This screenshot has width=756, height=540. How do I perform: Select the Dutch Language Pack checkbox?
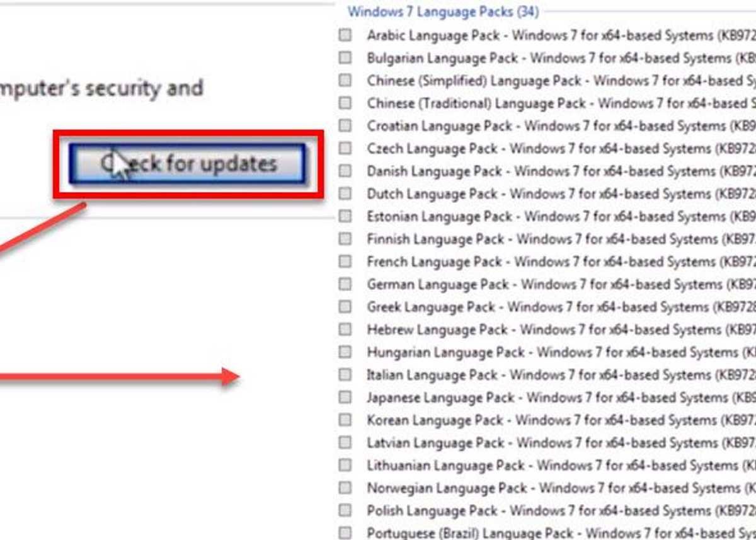click(x=345, y=193)
